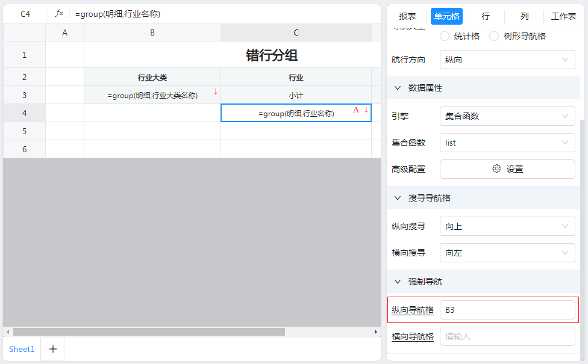Open the 引擎 dropdown set to 集合函数
Screen dimensions: 588x364
507,116
